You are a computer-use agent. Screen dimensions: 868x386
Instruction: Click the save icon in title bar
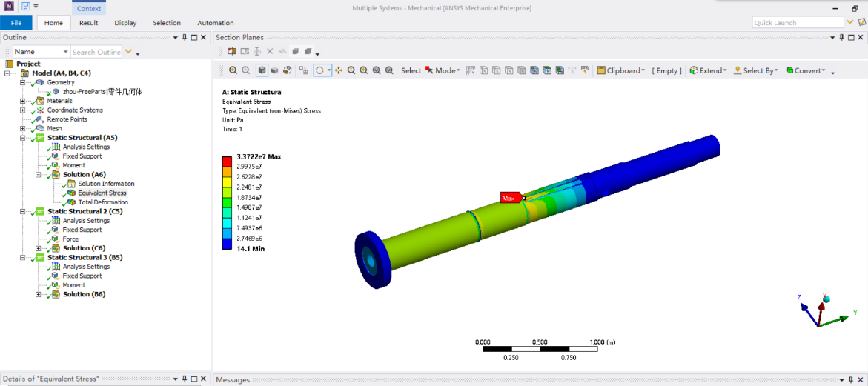tap(25, 6)
